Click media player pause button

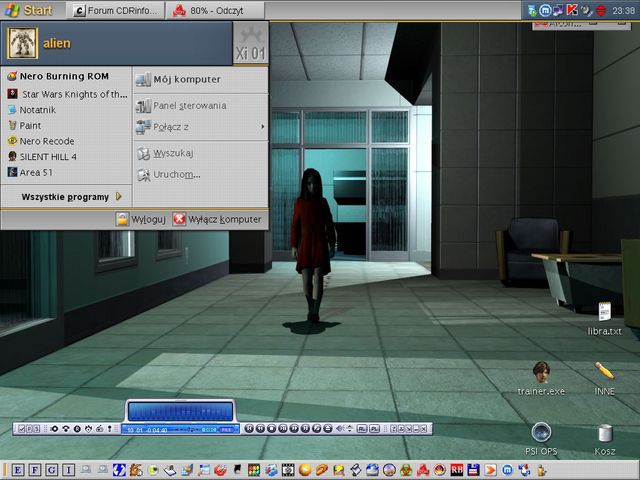click(283, 429)
